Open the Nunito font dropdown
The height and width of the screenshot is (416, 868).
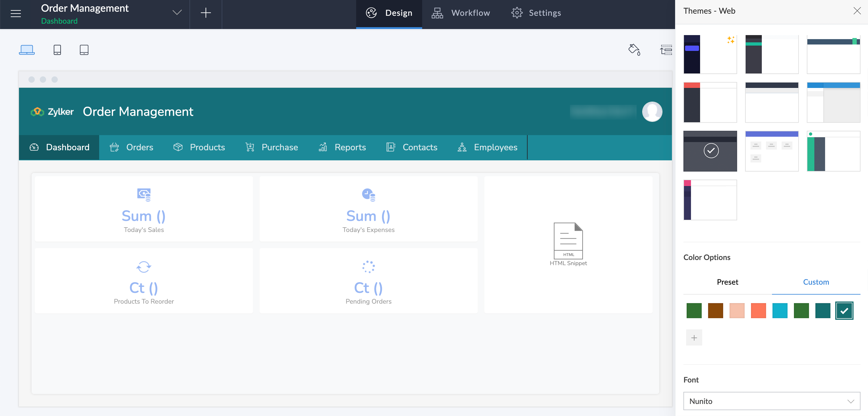click(x=771, y=401)
